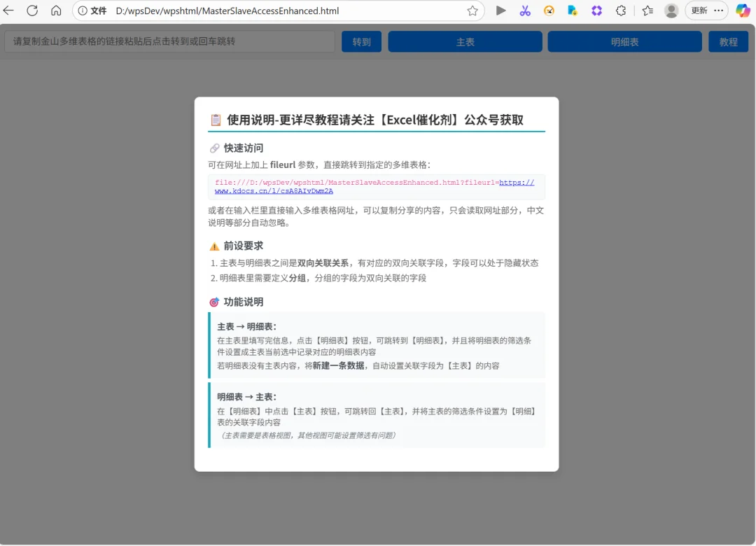The width and height of the screenshot is (756, 546).
Task: Click the 功能说明 heading
Action: tap(244, 302)
